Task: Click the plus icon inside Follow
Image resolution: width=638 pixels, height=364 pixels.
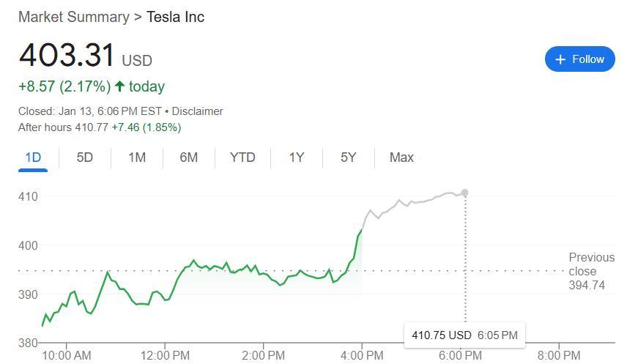Action: [560, 59]
